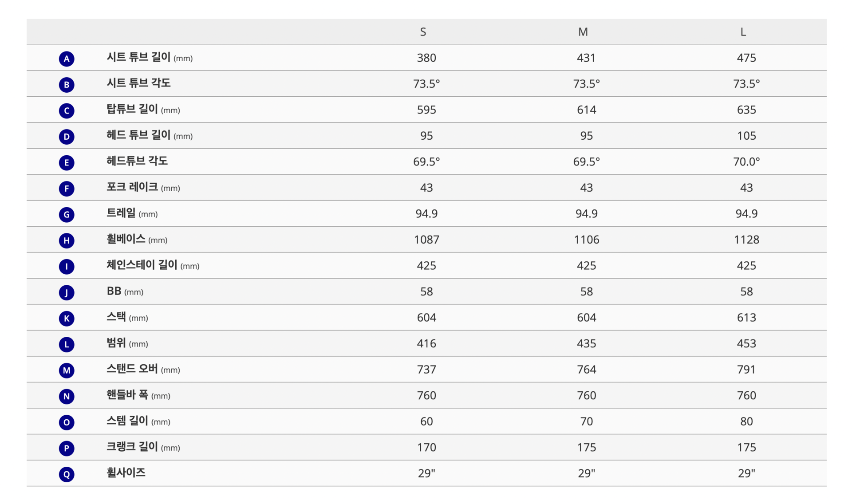
Task: Select the M size column header
Action: (583, 32)
